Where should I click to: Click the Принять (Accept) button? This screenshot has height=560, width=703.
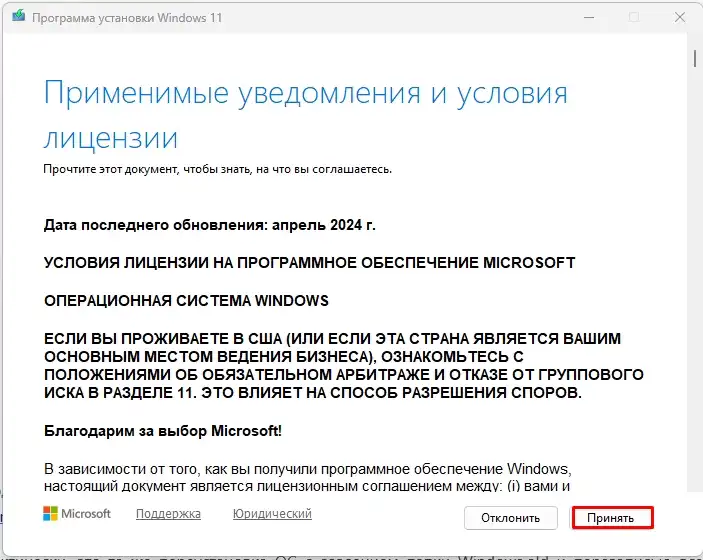(612, 518)
